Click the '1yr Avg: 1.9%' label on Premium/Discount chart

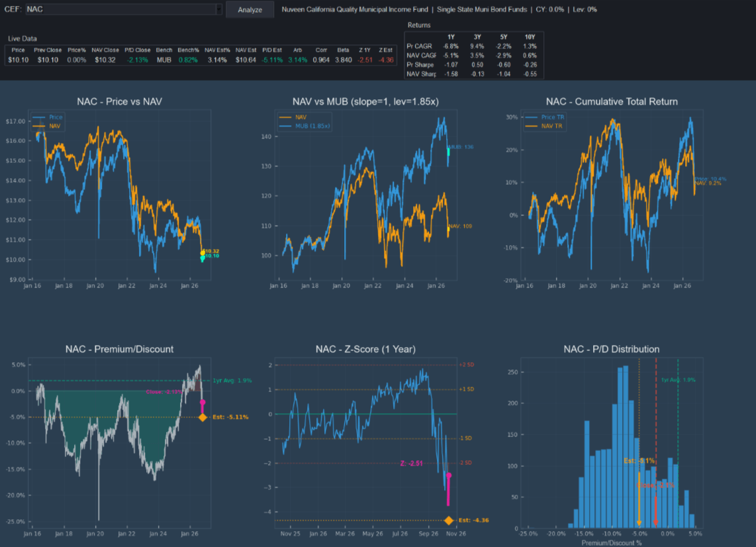232,381
